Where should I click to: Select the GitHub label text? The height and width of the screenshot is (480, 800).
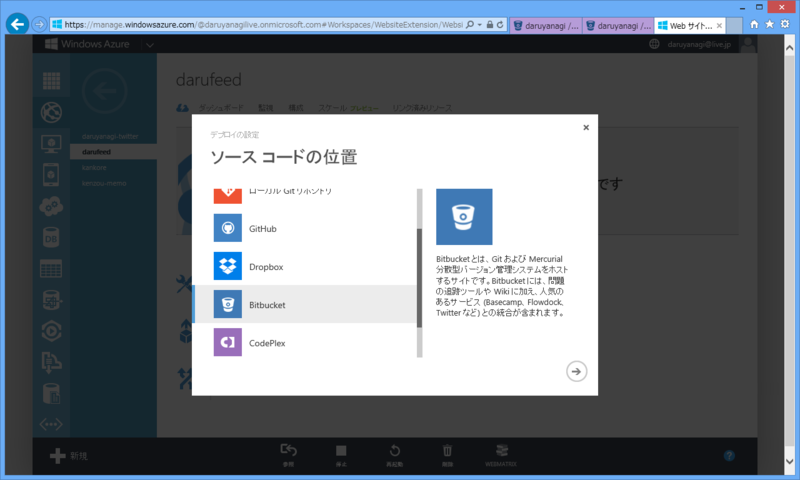click(262, 229)
